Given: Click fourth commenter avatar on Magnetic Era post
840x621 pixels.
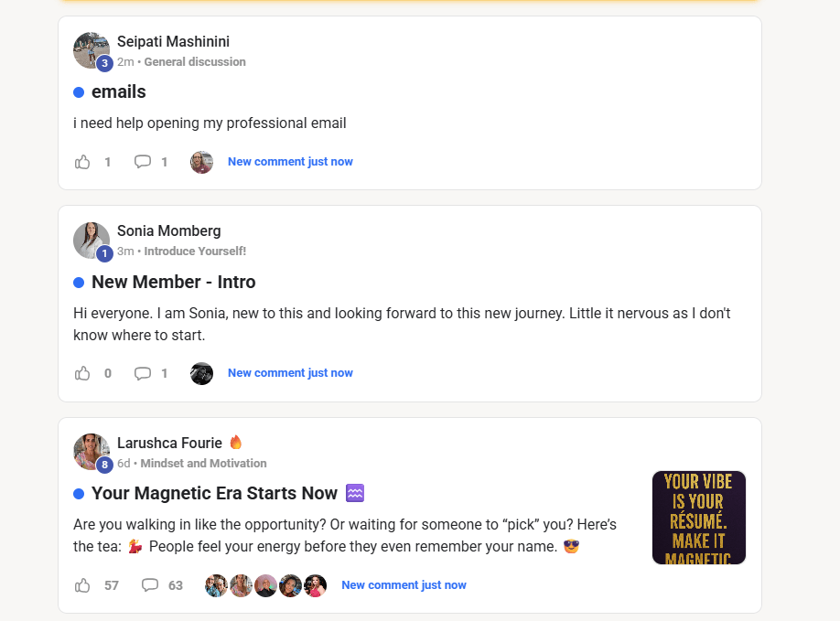Looking at the screenshot, I should [290, 585].
